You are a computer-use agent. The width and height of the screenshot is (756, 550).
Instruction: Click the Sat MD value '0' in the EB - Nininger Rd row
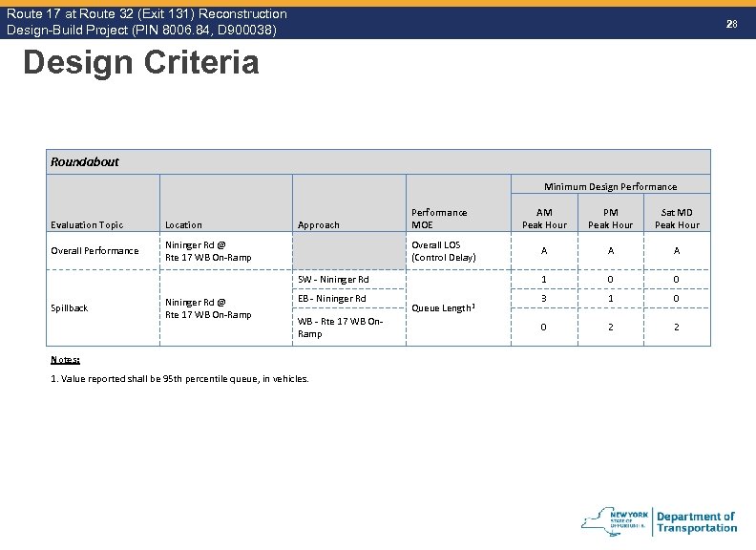pyautogui.click(x=676, y=299)
